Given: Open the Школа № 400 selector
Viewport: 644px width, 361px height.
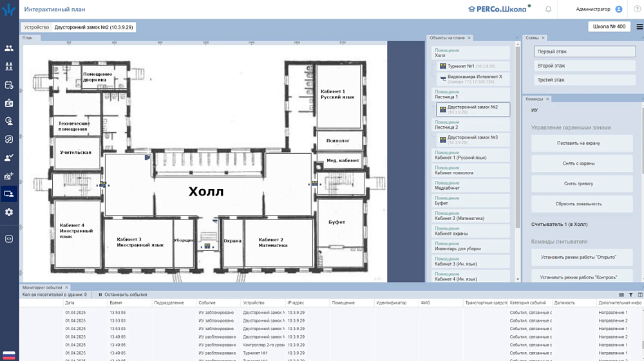Looking at the screenshot, I should click(x=609, y=27).
